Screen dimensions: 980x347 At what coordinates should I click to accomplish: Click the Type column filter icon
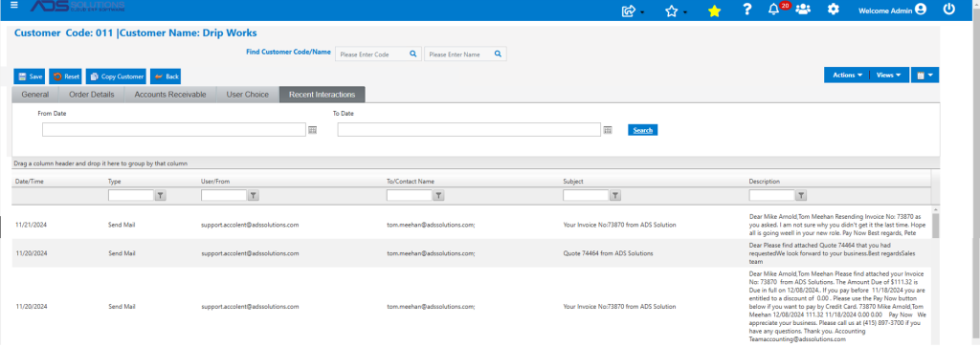pyautogui.click(x=160, y=195)
